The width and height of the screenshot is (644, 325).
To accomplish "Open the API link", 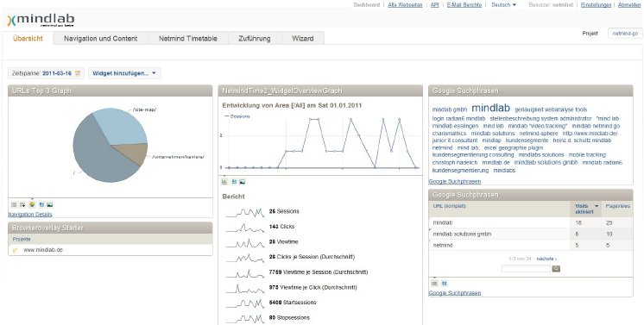I will point(434,5).
